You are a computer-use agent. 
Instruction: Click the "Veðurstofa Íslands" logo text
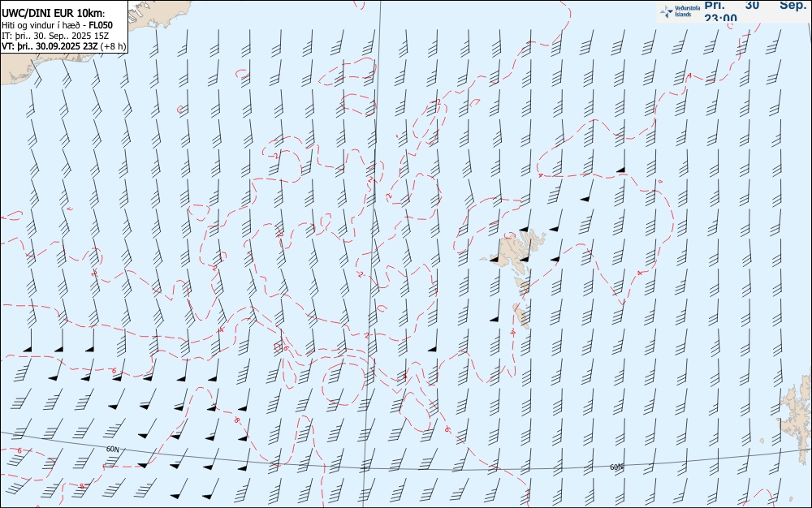687,11
